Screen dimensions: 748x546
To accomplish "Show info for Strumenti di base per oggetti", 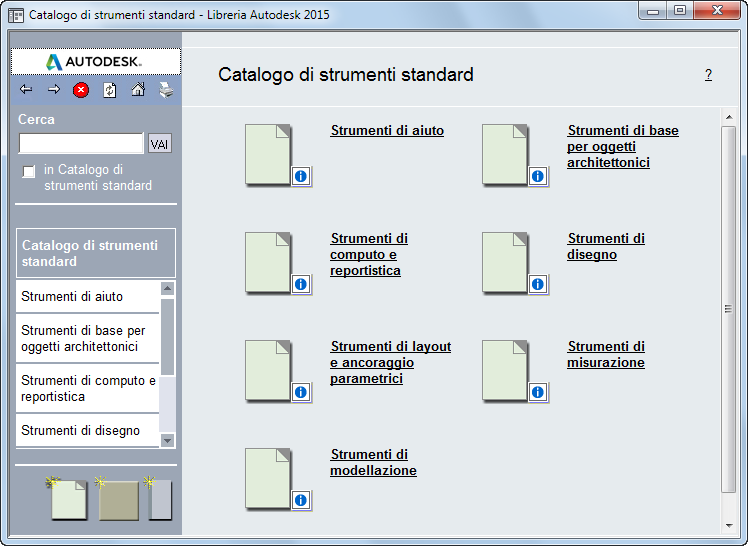I will pyautogui.click(x=538, y=176).
